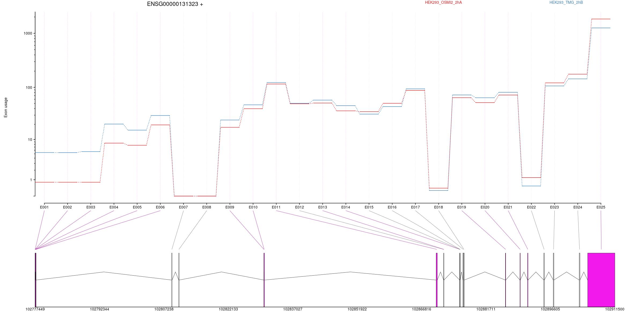Click exon label E021
Image resolution: width=644 pixels, height=322 pixels.
[x=508, y=207]
